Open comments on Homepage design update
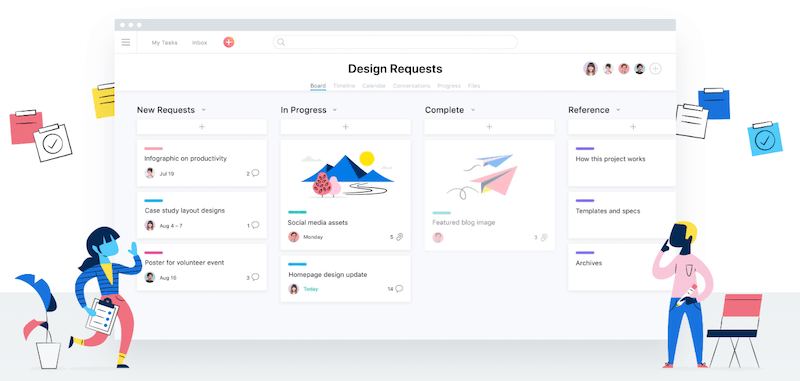The height and width of the screenshot is (381, 800). pyautogui.click(x=399, y=289)
